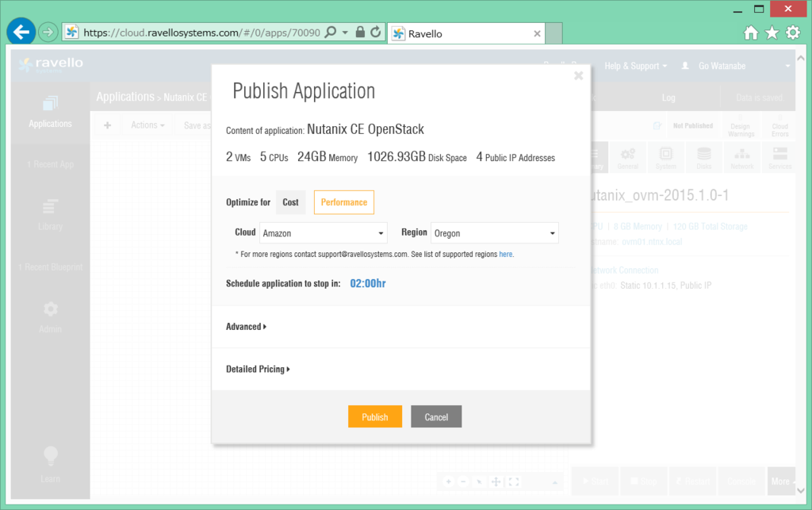Click Cloud Errors indicator
This screenshot has width=812, height=510.
pyautogui.click(x=780, y=126)
